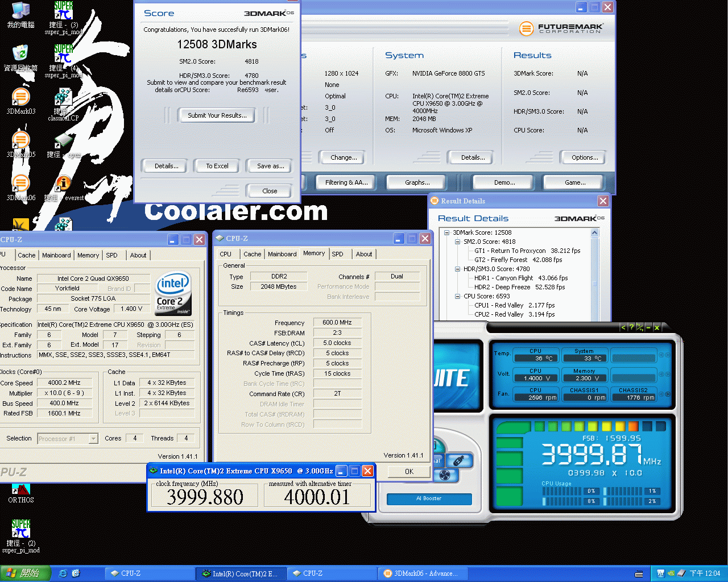
Task: Click the Intel(R) Core(TM)2 E... taskbar item
Action: click(x=240, y=573)
